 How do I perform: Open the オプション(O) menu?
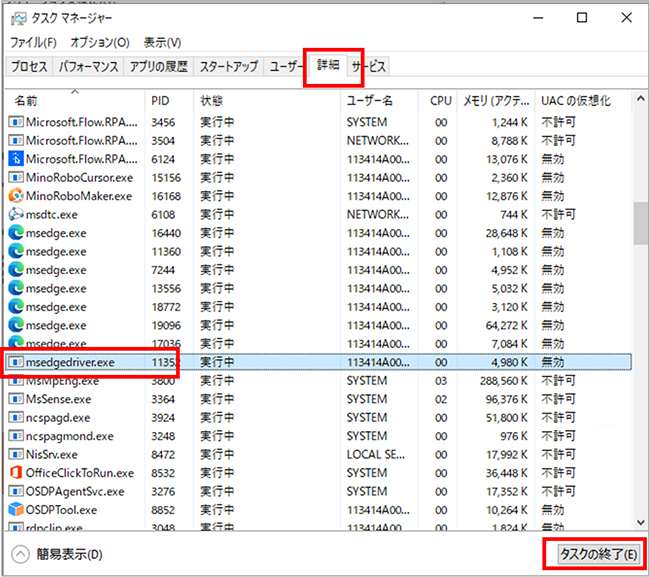tap(100, 43)
